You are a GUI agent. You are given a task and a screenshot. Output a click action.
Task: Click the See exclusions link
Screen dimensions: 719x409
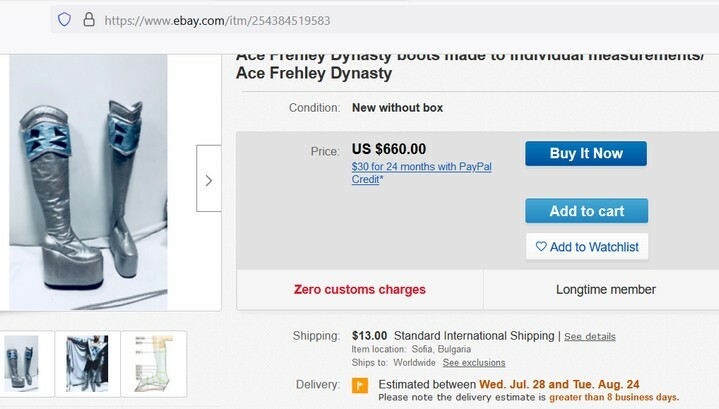tap(474, 362)
